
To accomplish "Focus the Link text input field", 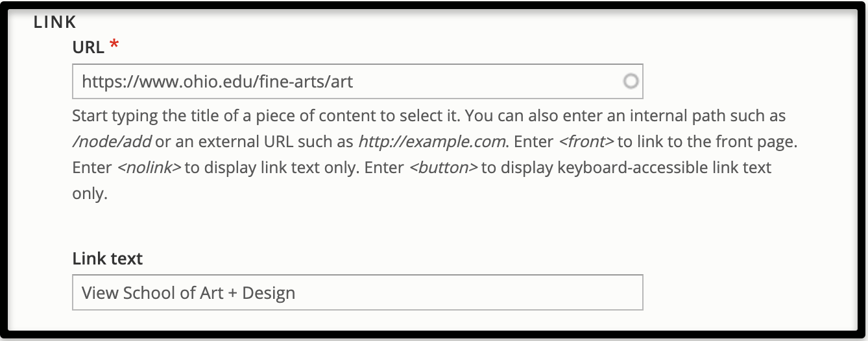I will (x=357, y=293).
